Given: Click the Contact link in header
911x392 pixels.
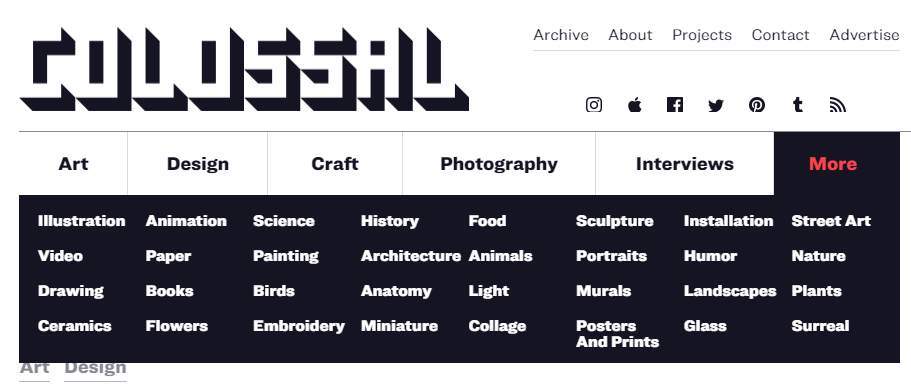Looking at the screenshot, I should tap(780, 35).
